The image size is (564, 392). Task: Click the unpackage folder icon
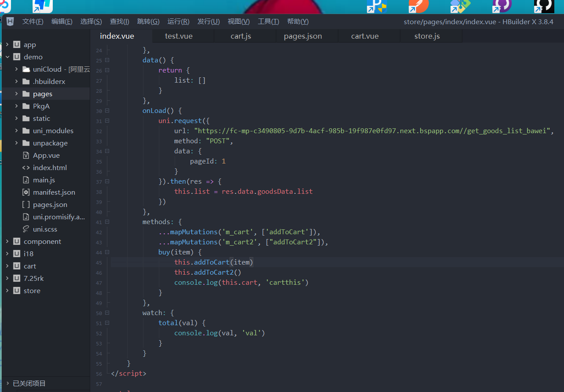[26, 143]
